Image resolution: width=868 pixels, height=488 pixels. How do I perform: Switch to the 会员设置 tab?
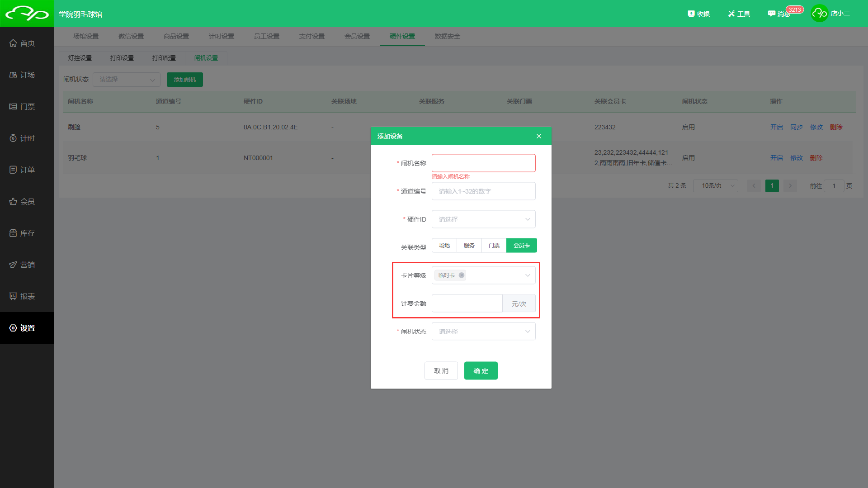point(357,36)
